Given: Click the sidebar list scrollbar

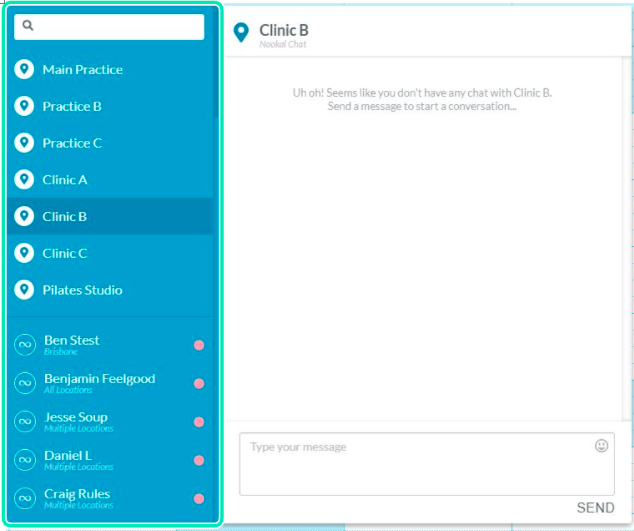Looking at the screenshot, I should (216, 63).
